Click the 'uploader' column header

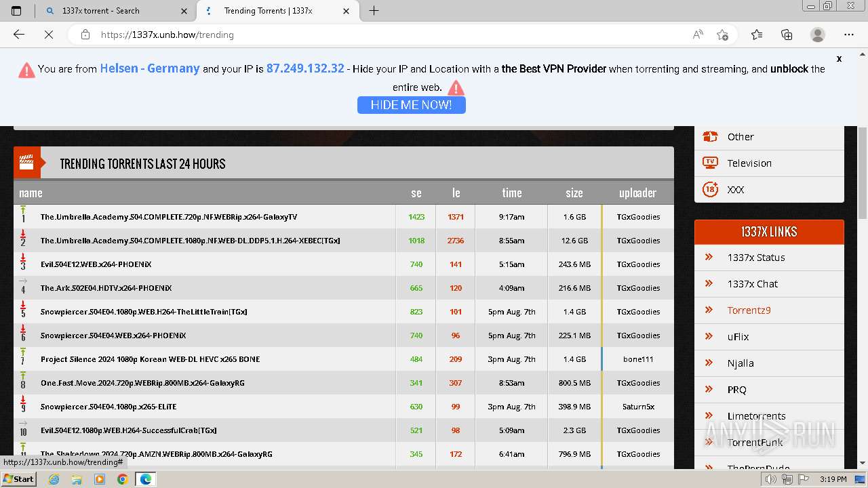click(637, 192)
